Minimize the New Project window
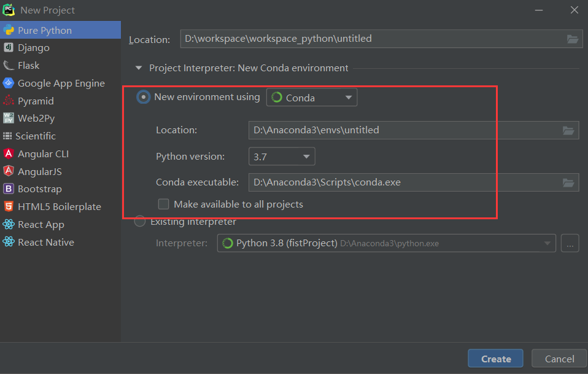The height and width of the screenshot is (374, 588). tap(539, 10)
